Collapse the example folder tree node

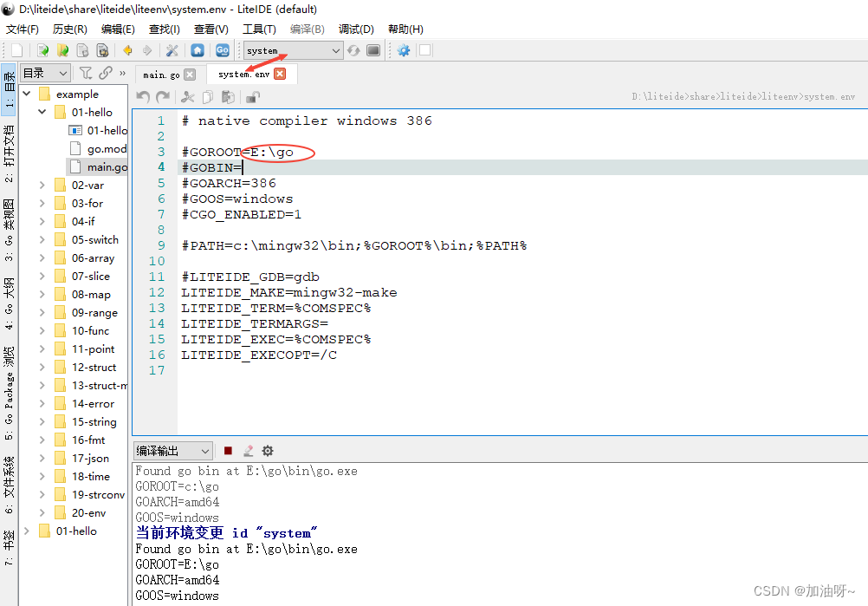(24, 93)
